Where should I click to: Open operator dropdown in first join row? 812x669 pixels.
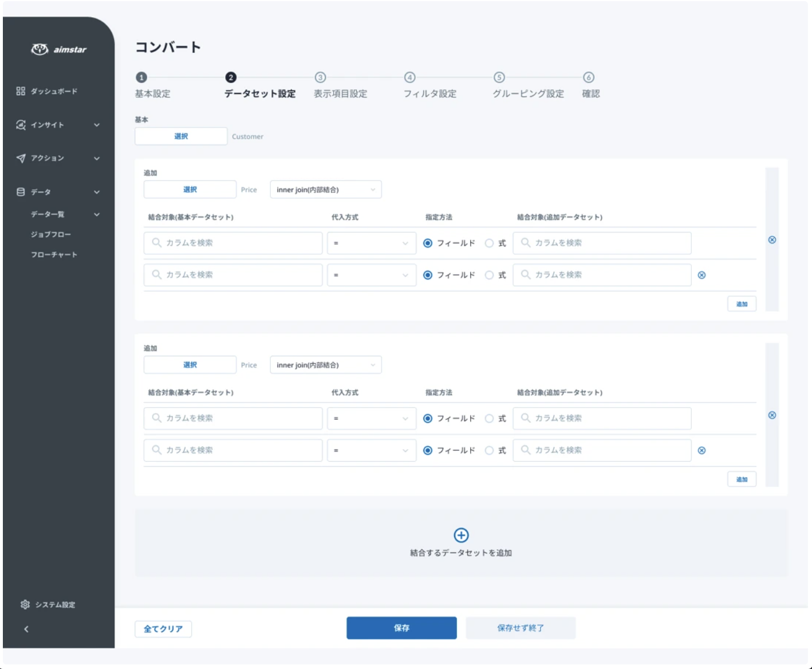[x=371, y=243]
